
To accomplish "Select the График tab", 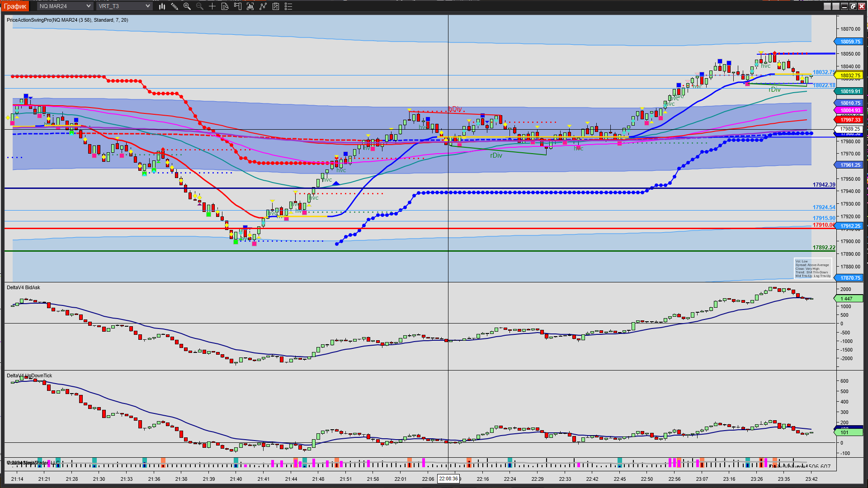I will [15, 6].
